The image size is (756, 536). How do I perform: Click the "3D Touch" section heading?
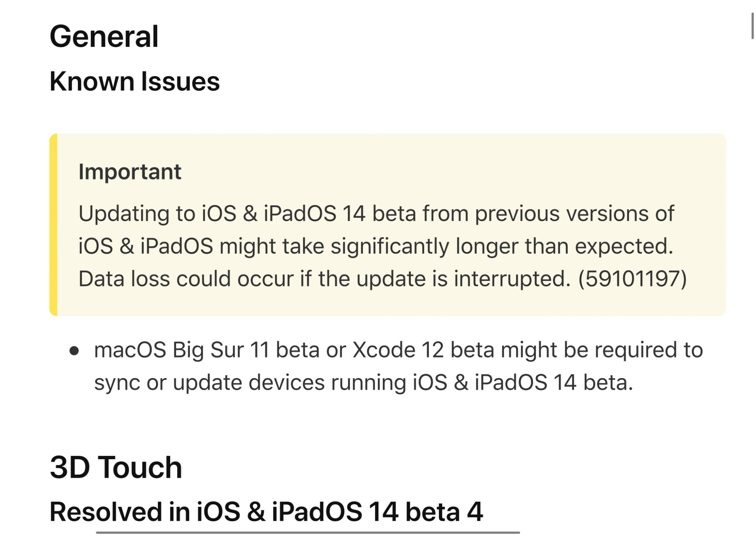116,468
